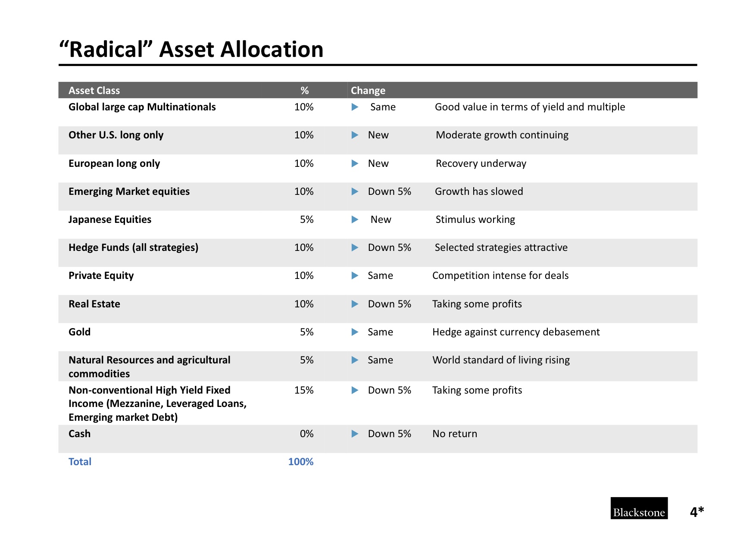Click the Non-conventional High Yield Fixed Income label
This screenshot has width=756, height=535.
158,404
